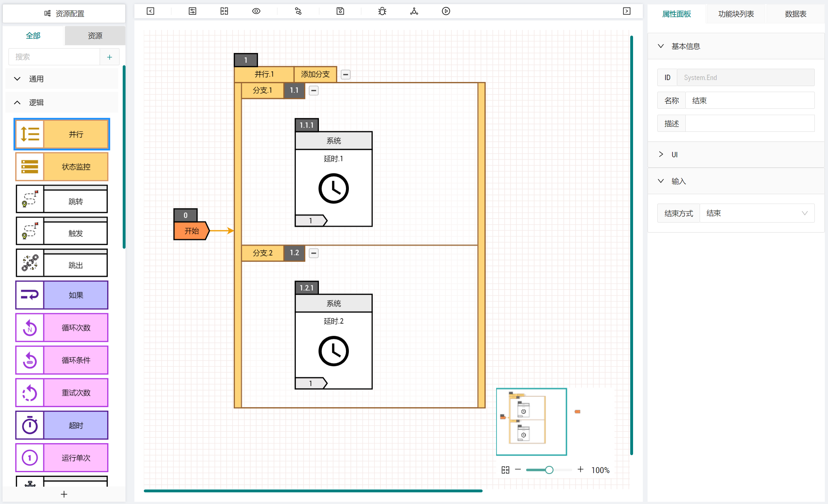
Task: Expand the 通用 category
Action: coord(62,79)
